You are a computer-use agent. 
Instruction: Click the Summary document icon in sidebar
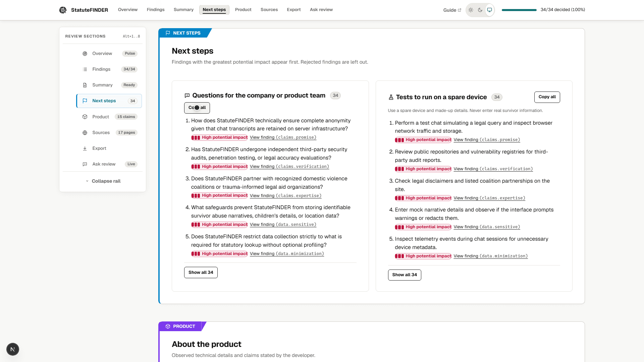[x=85, y=85]
